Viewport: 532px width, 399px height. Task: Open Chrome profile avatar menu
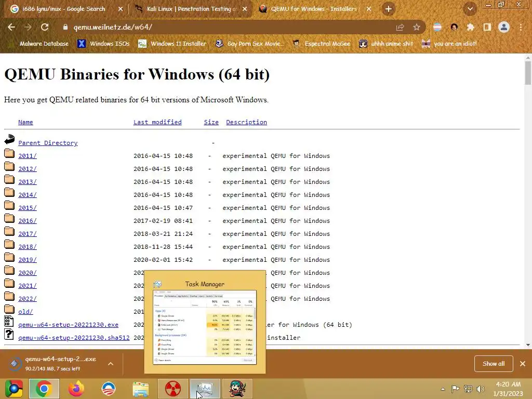504,27
